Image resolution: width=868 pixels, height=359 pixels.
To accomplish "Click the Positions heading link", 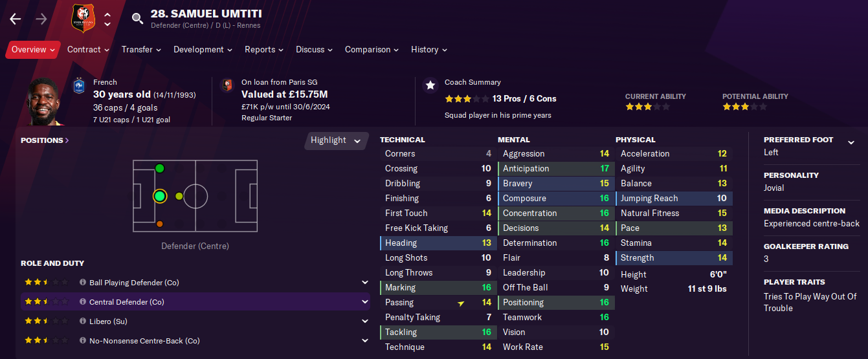I will (45, 140).
